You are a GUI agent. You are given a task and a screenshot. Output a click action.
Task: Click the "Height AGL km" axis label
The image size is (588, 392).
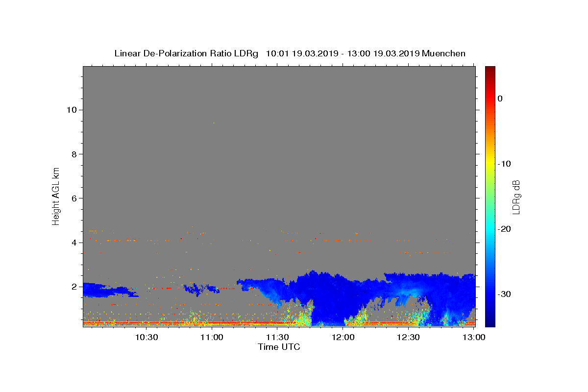pyautogui.click(x=56, y=196)
